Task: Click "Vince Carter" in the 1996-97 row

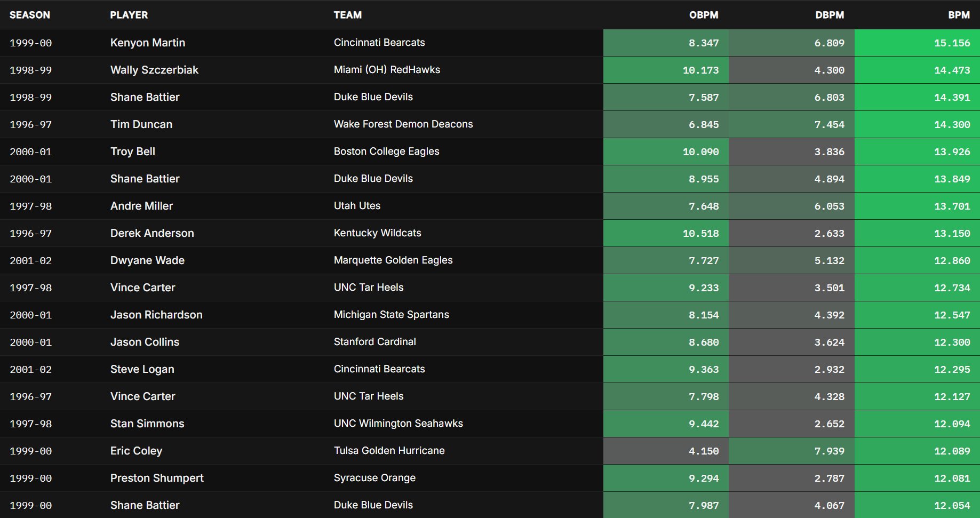Action: [x=143, y=396]
